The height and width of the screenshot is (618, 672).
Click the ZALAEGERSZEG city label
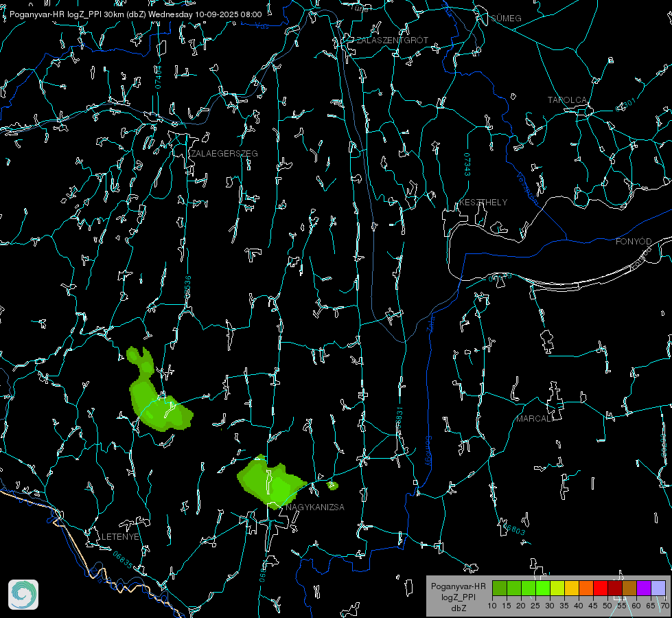tap(224, 153)
